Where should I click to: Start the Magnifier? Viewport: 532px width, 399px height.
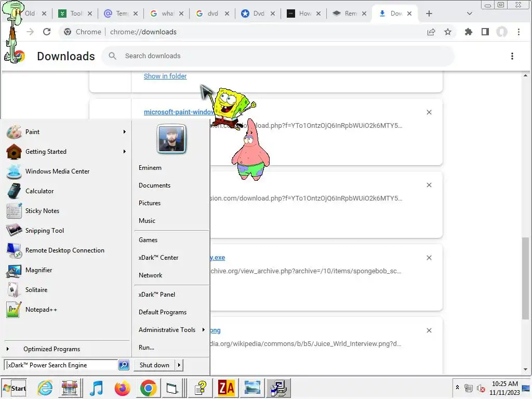66,270
